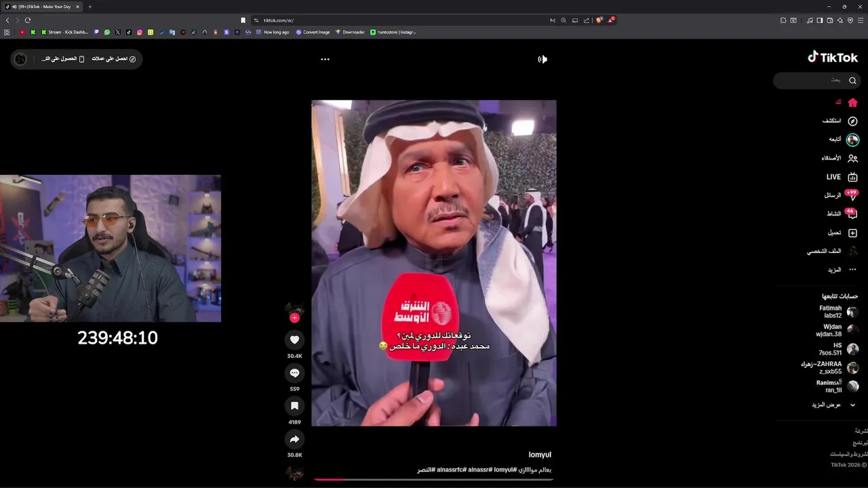Viewport: 868px width, 488px height.
Task: Open the Twitch bookmark icon
Action: point(96,32)
